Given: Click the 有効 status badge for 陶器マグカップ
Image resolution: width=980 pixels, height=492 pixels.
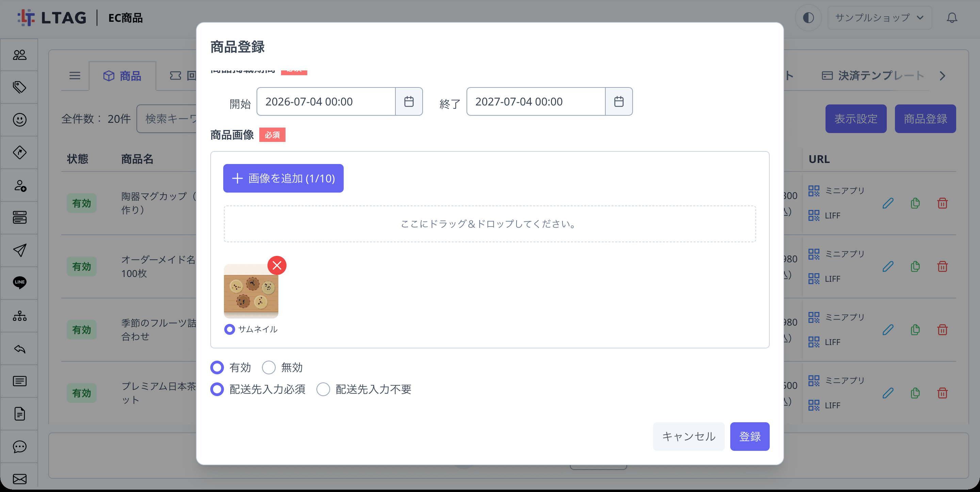Looking at the screenshot, I should [81, 203].
